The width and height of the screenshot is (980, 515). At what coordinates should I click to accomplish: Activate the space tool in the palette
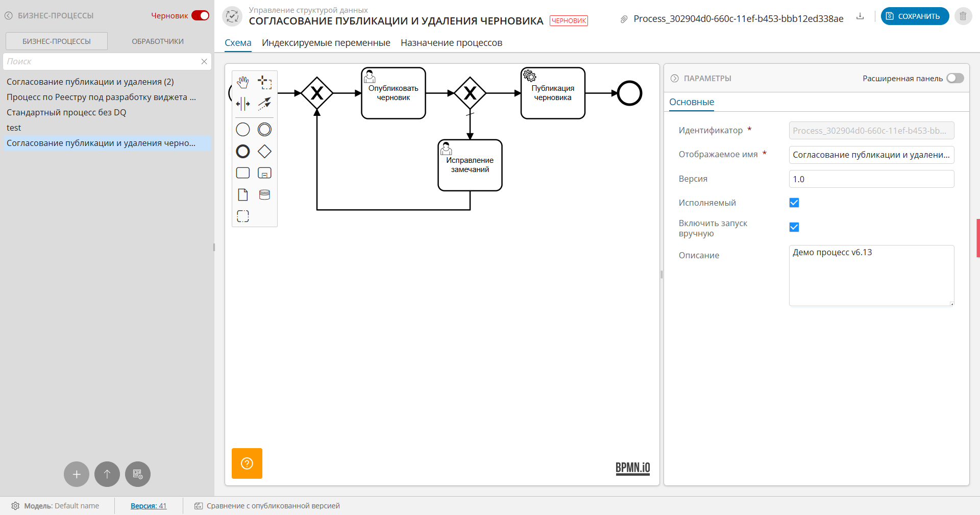click(x=243, y=104)
